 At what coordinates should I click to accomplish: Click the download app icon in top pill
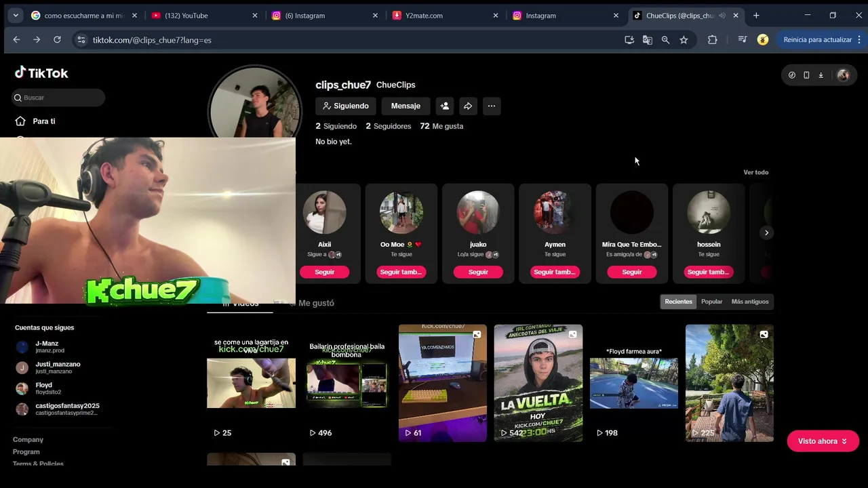pyautogui.click(x=821, y=75)
